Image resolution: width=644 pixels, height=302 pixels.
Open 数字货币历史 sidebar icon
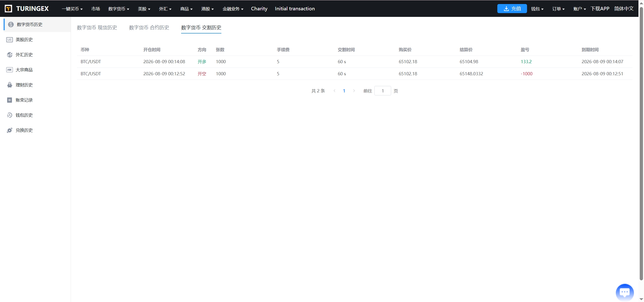click(11, 24)
